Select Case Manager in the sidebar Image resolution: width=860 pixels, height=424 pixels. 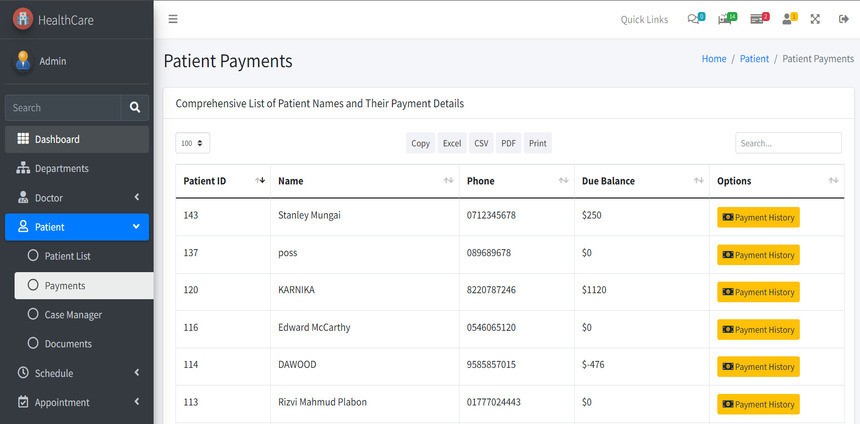click(x=73, y=315)
